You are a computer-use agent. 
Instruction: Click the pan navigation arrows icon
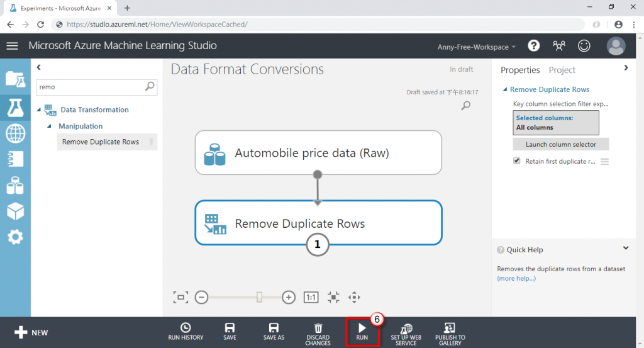pyautogui.click(x=354, y=297)
